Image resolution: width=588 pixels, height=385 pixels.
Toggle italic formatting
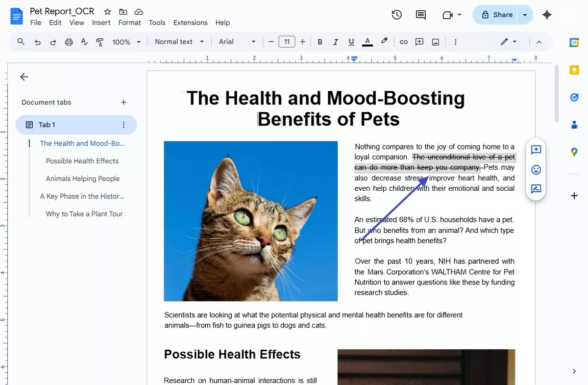coord(336,42)
